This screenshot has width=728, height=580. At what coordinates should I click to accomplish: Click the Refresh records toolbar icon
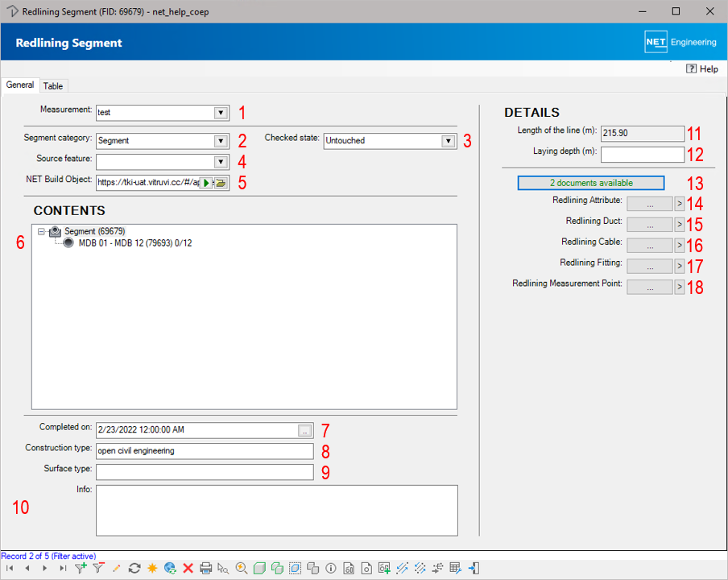[x=134, y=568]
